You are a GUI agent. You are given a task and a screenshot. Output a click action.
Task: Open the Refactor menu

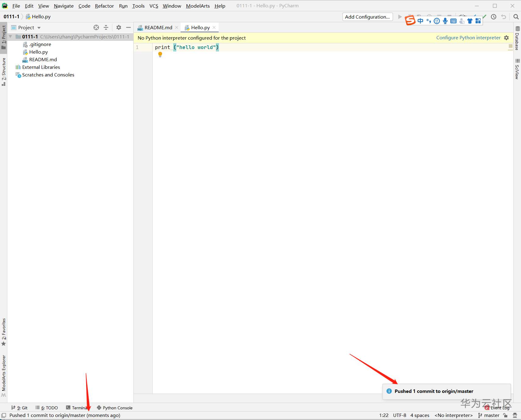[x=104, y=6]
